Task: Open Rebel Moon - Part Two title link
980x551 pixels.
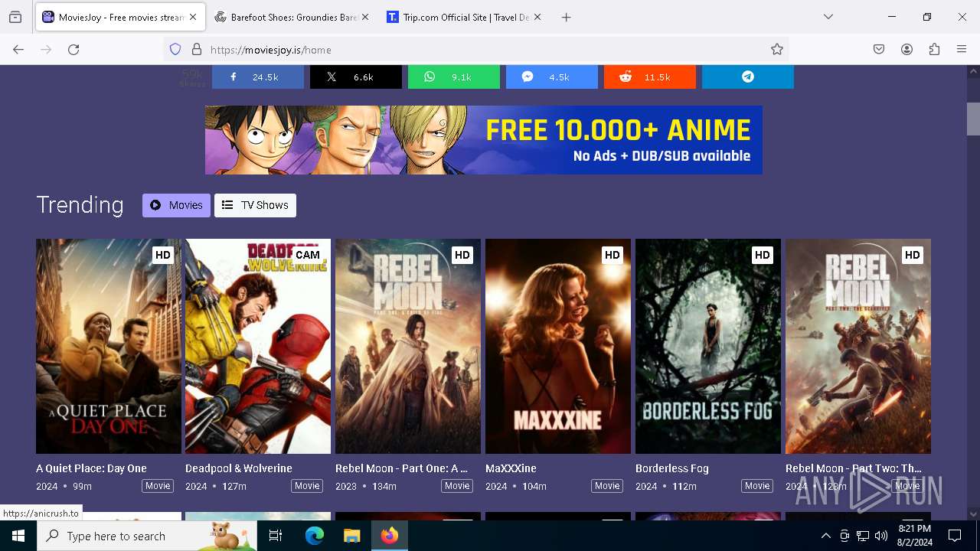Action: tap(854, 468)
